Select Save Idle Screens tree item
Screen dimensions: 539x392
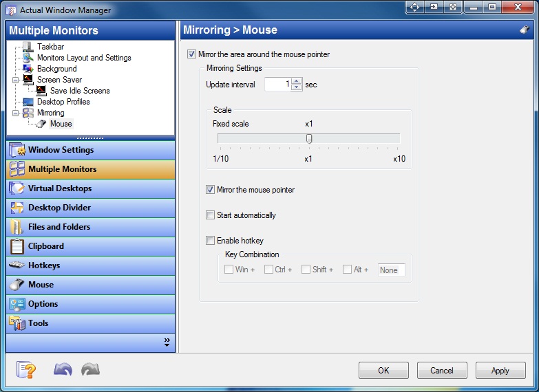80,91
